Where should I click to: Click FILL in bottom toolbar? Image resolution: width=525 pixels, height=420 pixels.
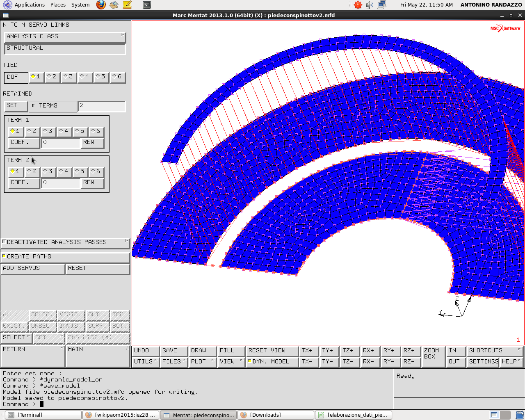pos(231,351)
